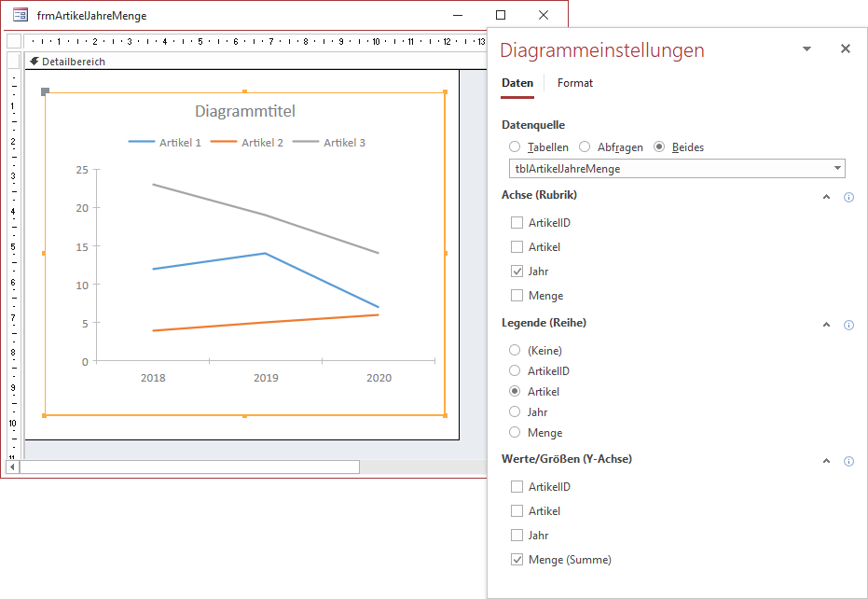The image size is (868, 599).
Task: Open the Diagrammeinstellungen pane options arrow
Action: pos(806,49)
